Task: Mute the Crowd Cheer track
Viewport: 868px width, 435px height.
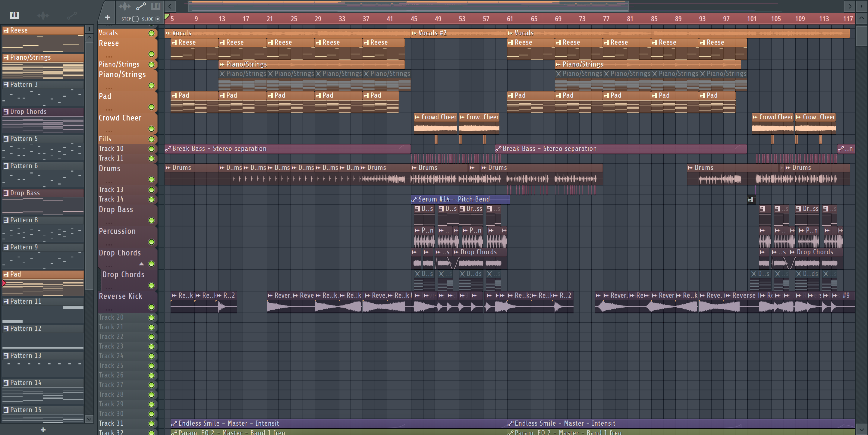Action: (x=151, y=129)
